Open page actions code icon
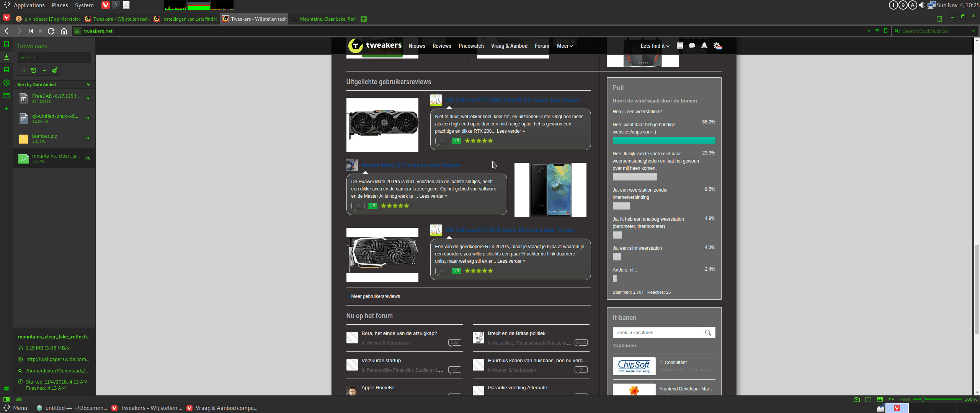The image size is (980, 413). pos(891,399)
